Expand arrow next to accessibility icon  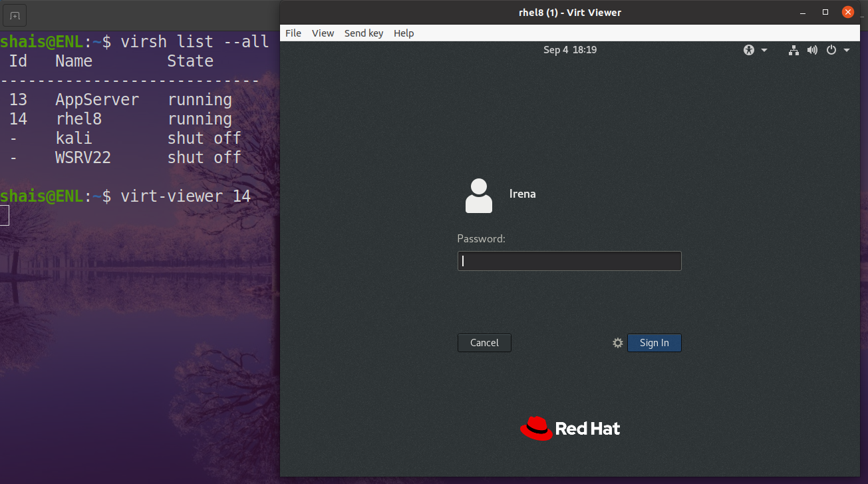764,50
